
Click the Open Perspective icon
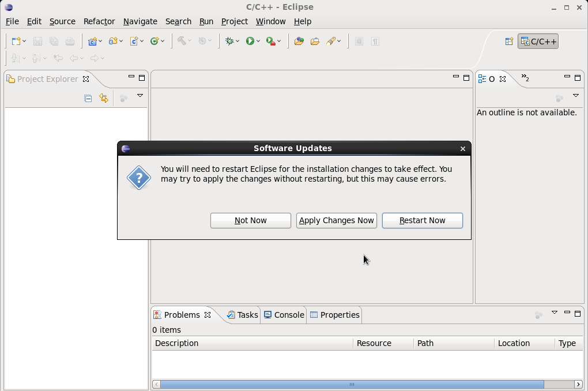(x=509, y=41)
